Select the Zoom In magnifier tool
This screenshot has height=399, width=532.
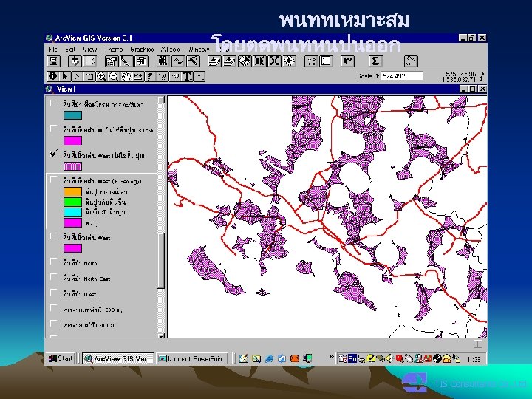coord(101,76)
